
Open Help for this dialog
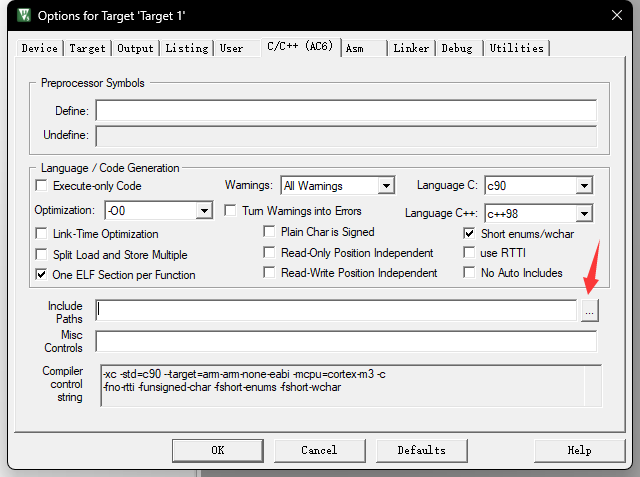tap(580, 450)
